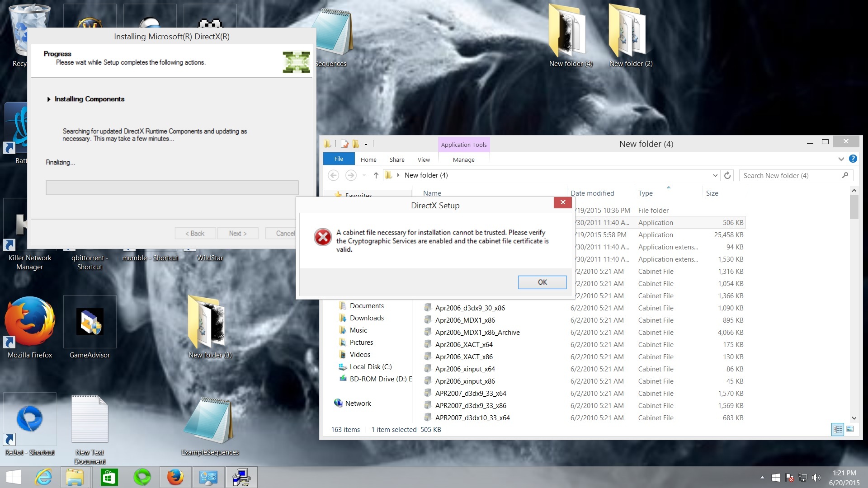Screen dimensions: 868x488
Task: Select the Apr2006_MDX1_x86_Archive file
Action: [477, 333]
